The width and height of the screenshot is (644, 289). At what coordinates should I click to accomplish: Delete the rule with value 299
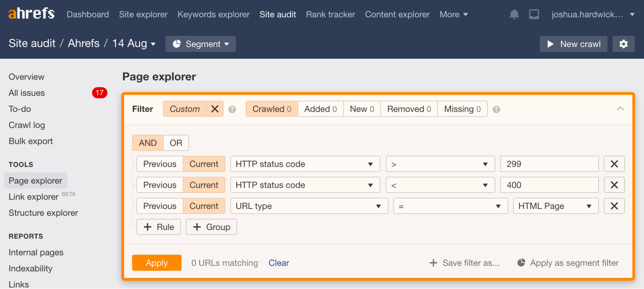tap(614, 164)
